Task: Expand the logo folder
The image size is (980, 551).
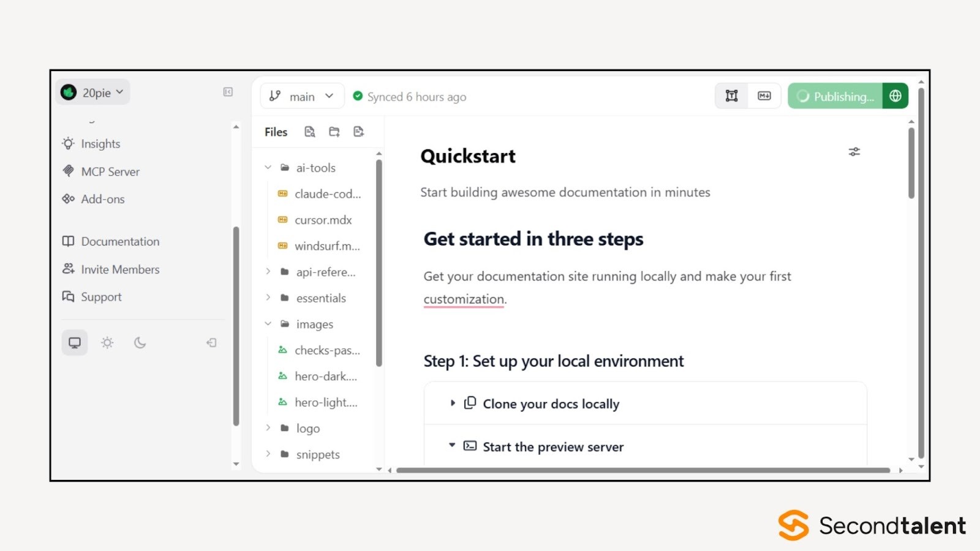Action: pos(268,428)
